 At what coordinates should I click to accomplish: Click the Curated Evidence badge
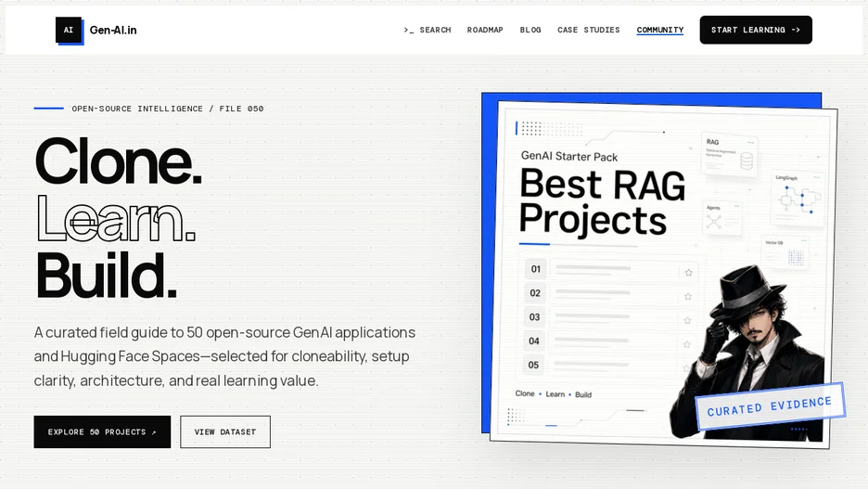770,406
